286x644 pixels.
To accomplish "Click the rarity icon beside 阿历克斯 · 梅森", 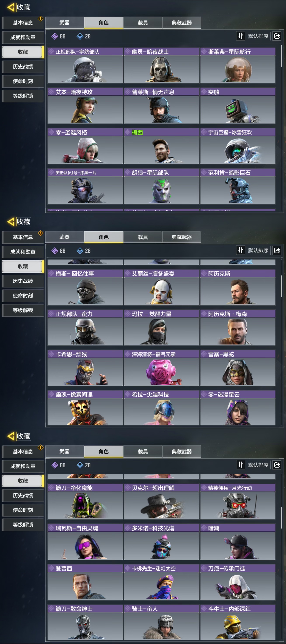I will tap(204, 313).
